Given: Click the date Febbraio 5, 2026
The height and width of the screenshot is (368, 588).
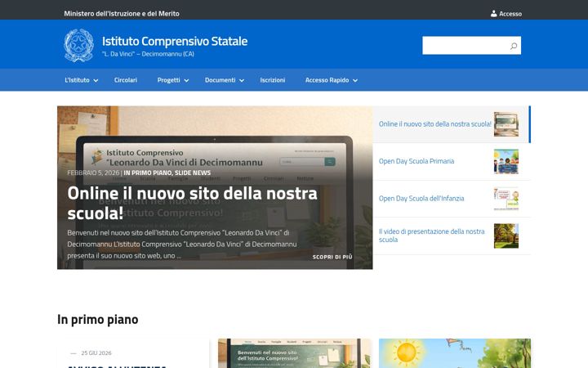Looking at the screenshot, I should [x=93, y=173].
